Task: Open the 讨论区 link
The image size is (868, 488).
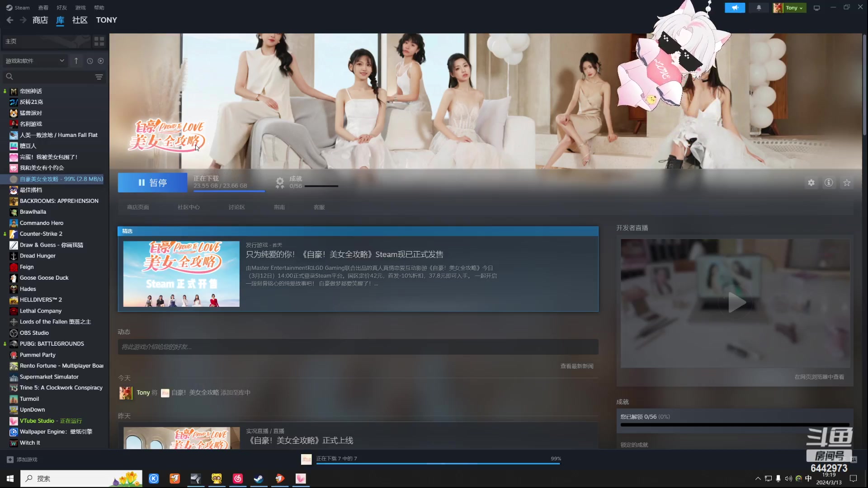Action: coord(236,207)
